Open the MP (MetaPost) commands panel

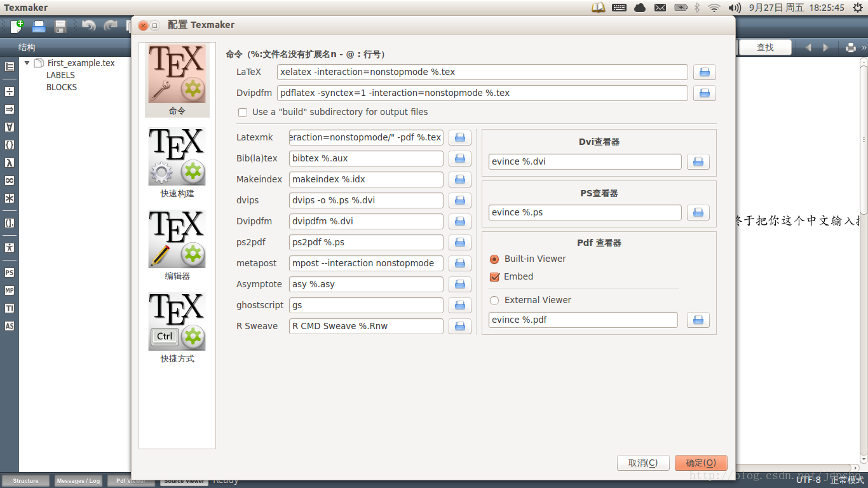tap(10, 290)
